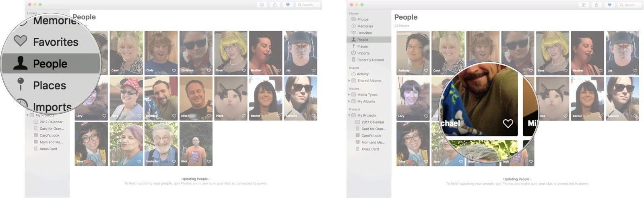
Task: Toggle the heart on Nick's photo in left window
Action: point(209,161)
